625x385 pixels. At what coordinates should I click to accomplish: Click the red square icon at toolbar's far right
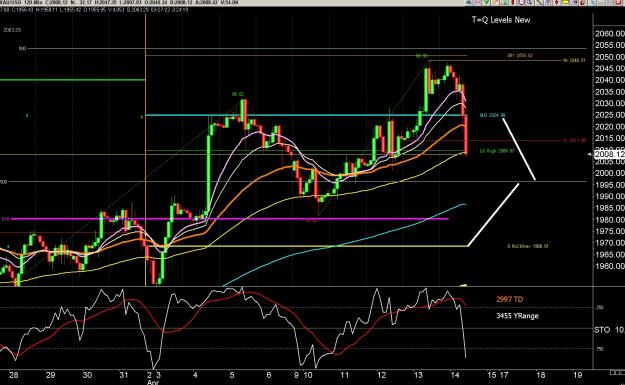pos(617,2)
